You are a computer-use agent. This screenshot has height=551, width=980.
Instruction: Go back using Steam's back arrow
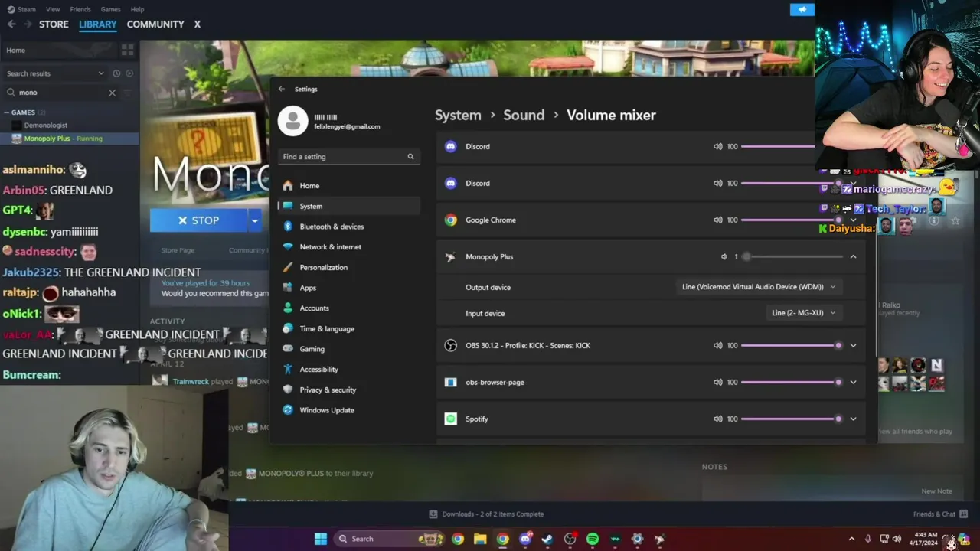pyautogui.click(x=11, y=24)
